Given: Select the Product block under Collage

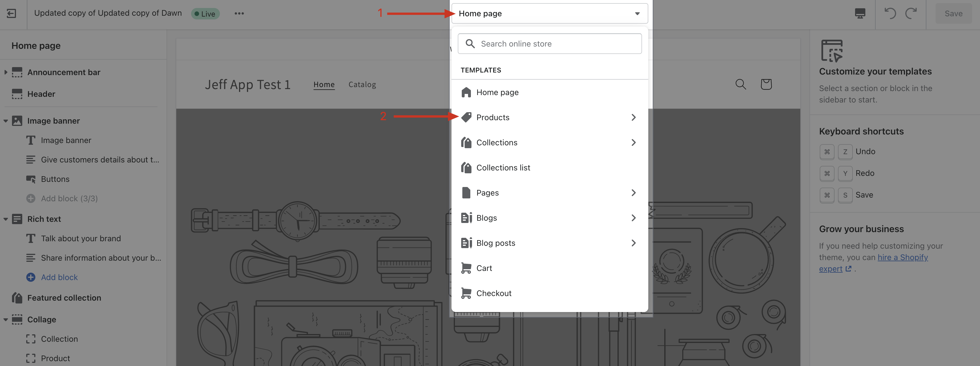Looking at the screenshot, I should pyautogui.click(x=56, y=358).
